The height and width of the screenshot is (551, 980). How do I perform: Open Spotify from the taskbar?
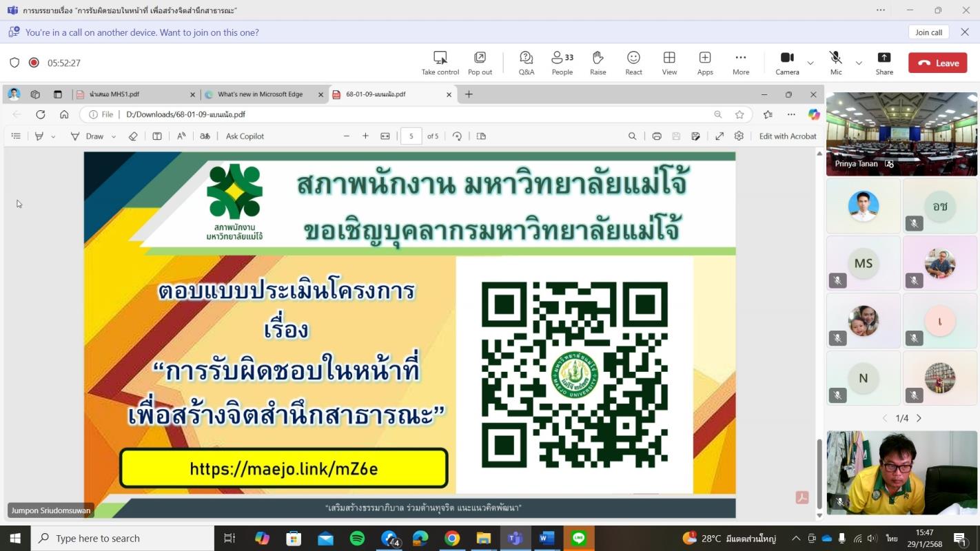click(357, 539)
